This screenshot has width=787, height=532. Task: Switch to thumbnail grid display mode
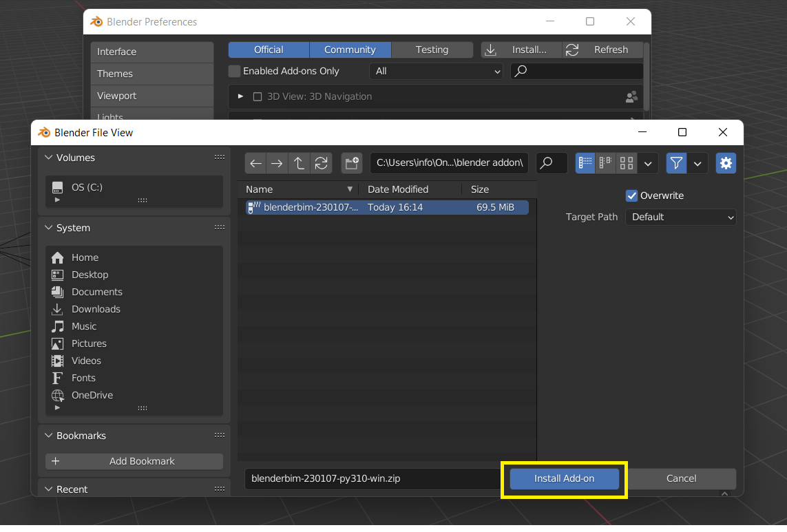pos(625,163)
